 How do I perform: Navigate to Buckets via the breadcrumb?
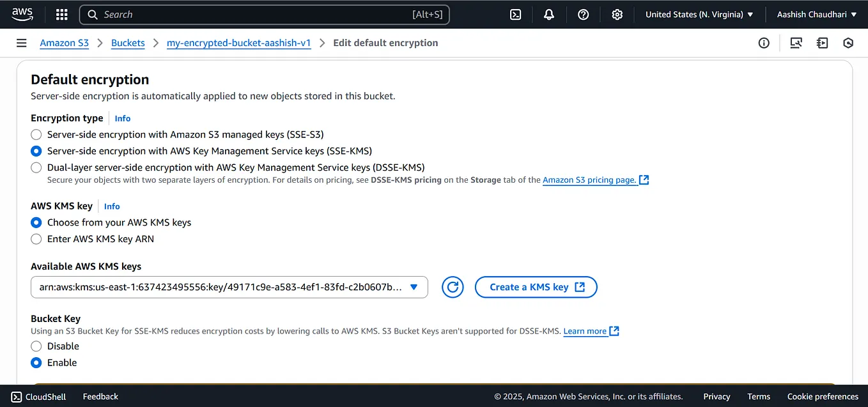tap(128, 43)
